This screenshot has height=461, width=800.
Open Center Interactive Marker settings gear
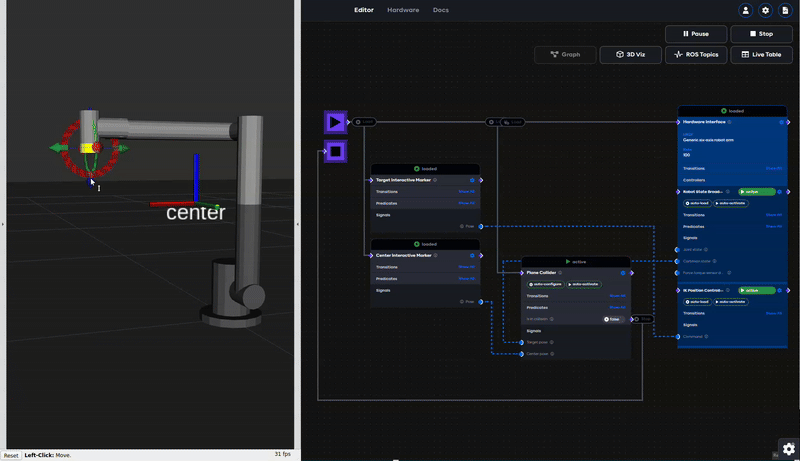tap(472, 255)
